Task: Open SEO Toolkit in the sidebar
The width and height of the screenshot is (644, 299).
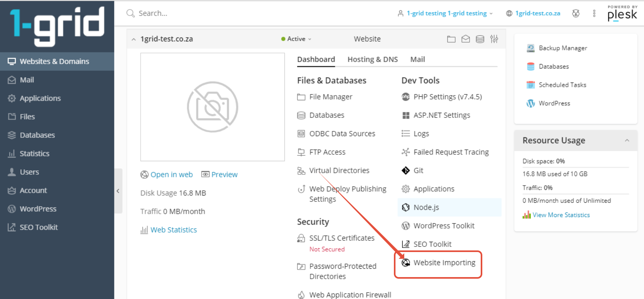Action: pyautogui.click(x=57, y=227)
